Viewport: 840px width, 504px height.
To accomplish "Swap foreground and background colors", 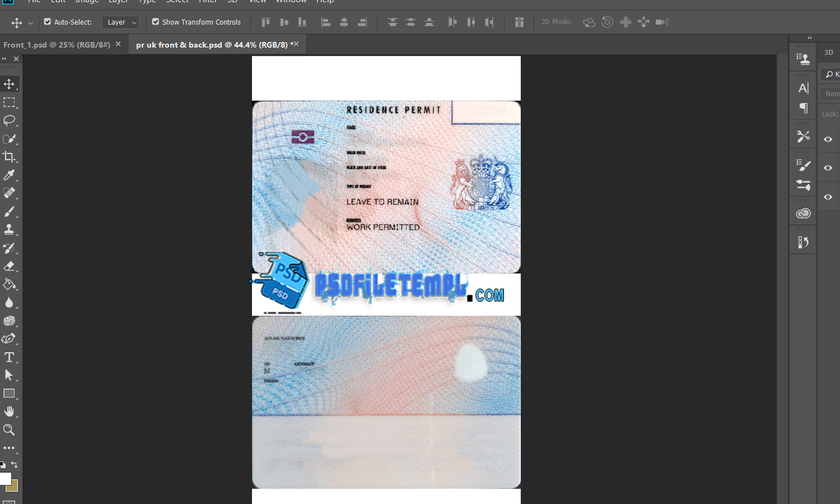I will coord(14,465).
